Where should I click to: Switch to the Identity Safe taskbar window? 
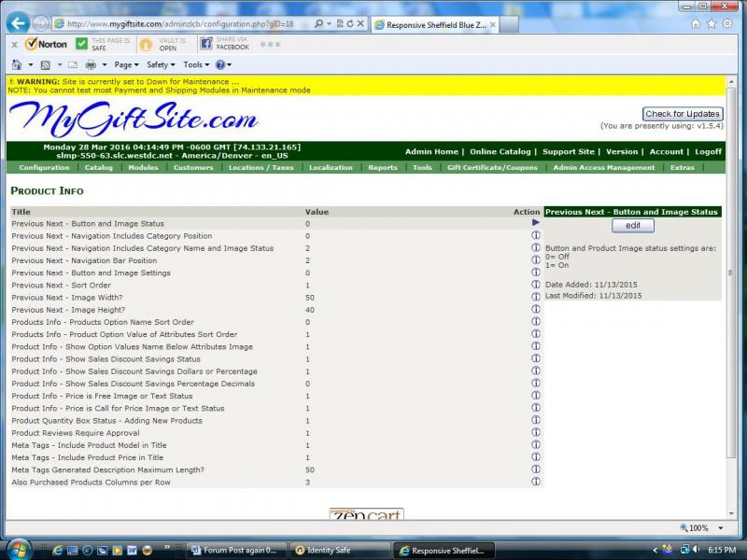tap(340, 550)
